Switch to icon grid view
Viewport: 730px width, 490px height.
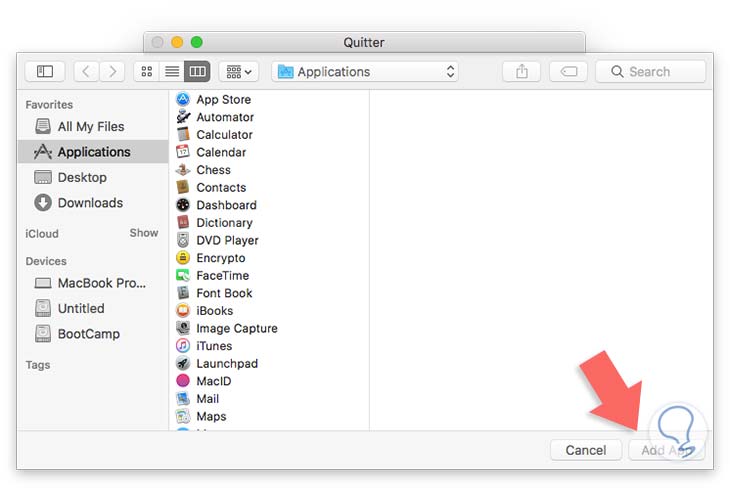(x=147, y=72)
